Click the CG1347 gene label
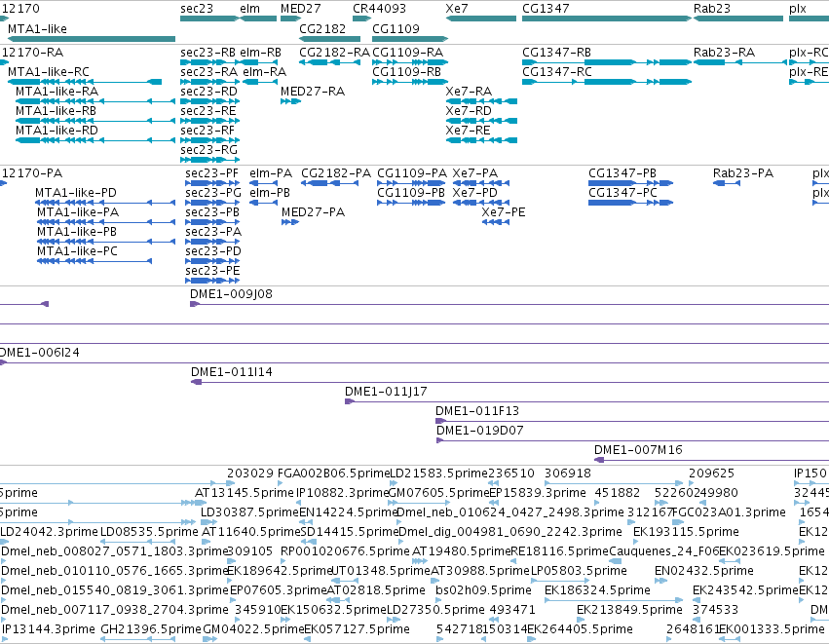 (546, 9)
